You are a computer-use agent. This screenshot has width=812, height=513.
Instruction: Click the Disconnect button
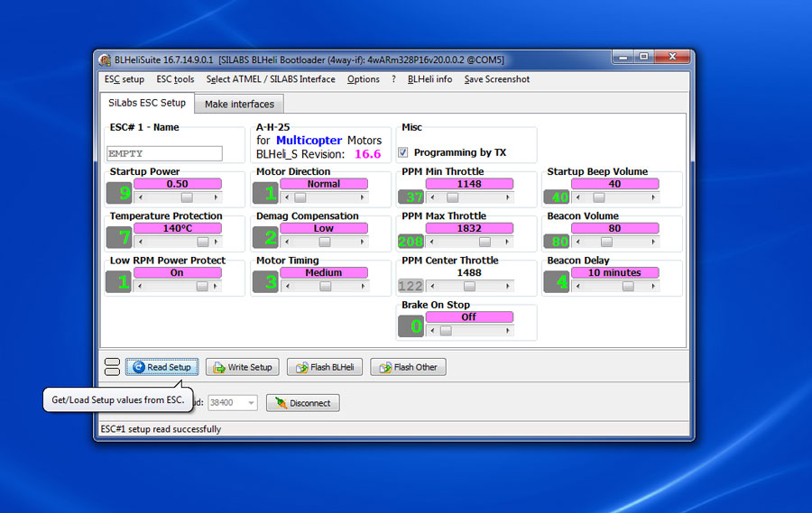(x=303, y=403)
